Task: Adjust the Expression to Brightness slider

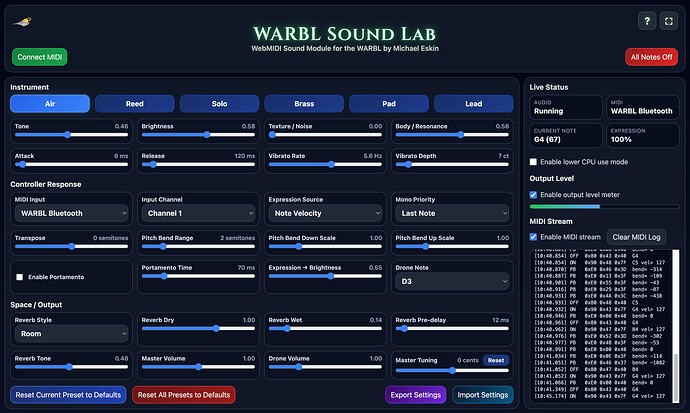Action: click(325, 276)
